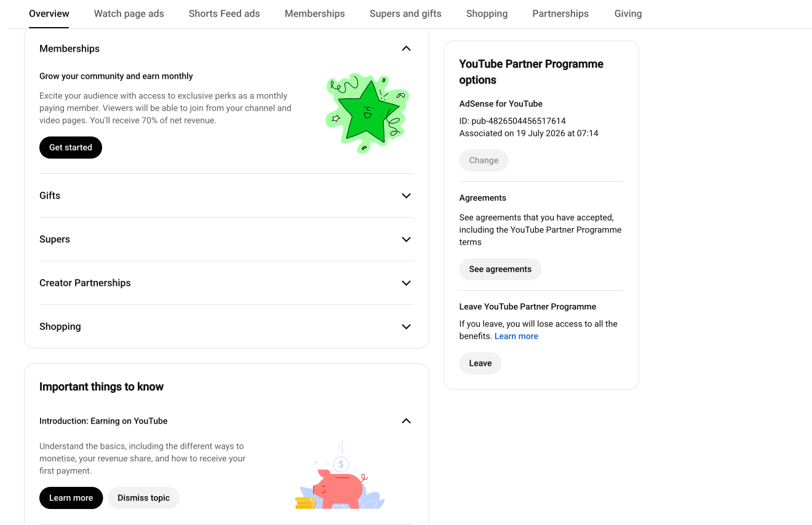Click Dismiss topic button
The height and width of the screenshot is (525, 812).
144,498
